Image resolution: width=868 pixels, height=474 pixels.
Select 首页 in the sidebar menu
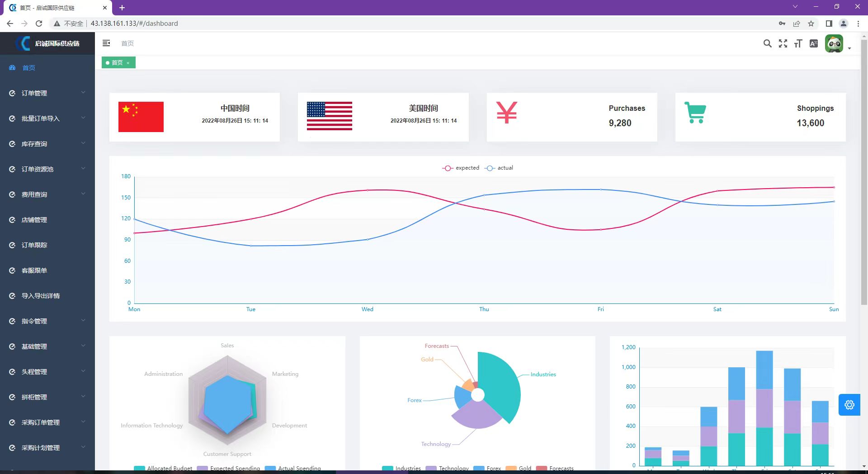point(47,67)
